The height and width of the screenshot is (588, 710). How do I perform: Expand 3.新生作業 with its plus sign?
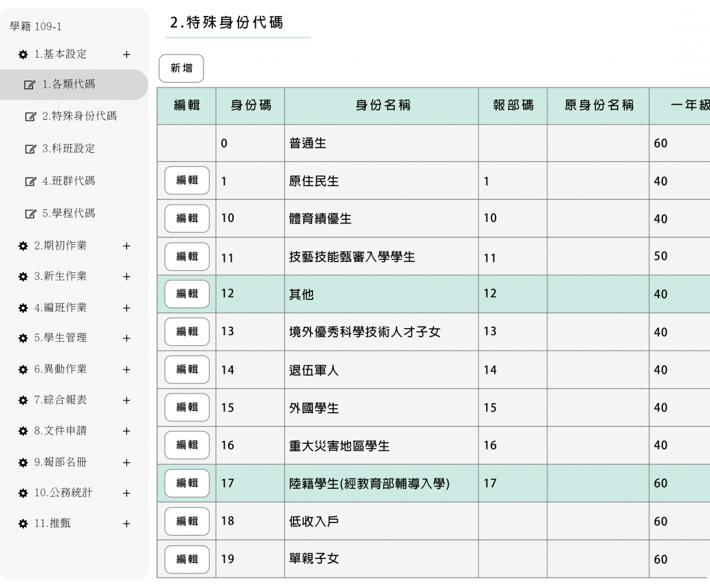pyautogui.click(x=127, y=276)
